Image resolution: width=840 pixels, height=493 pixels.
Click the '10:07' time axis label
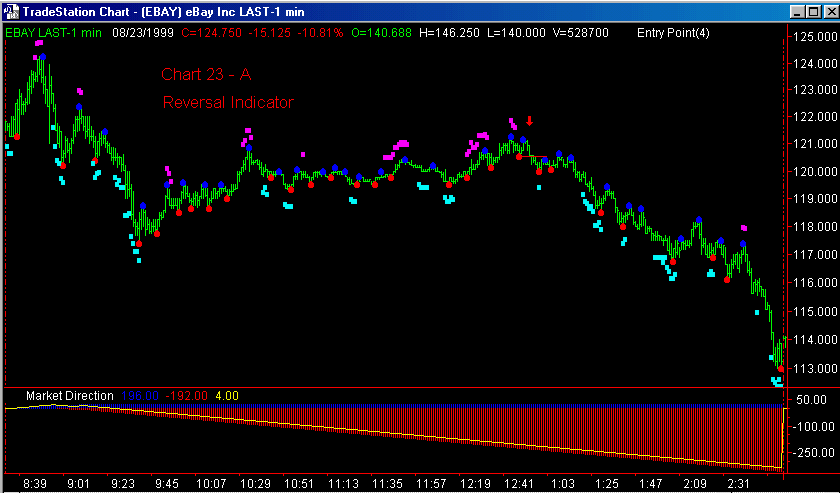pos(211,484)
